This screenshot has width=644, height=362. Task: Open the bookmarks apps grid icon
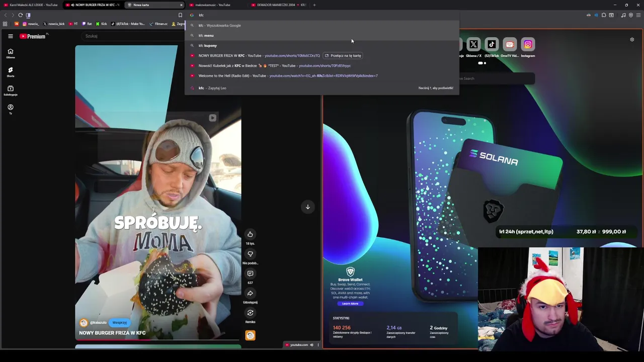(x=5, y=24)
